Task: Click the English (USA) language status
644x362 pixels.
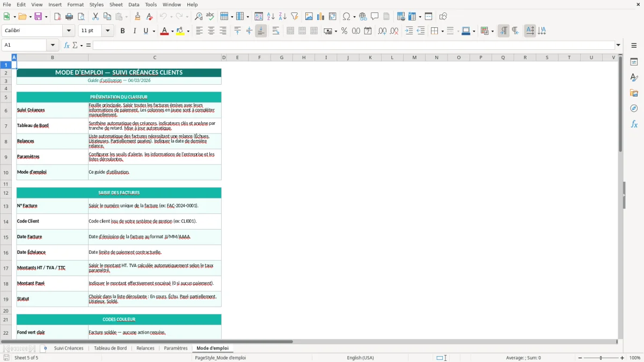Action: (x=360, y=358)
